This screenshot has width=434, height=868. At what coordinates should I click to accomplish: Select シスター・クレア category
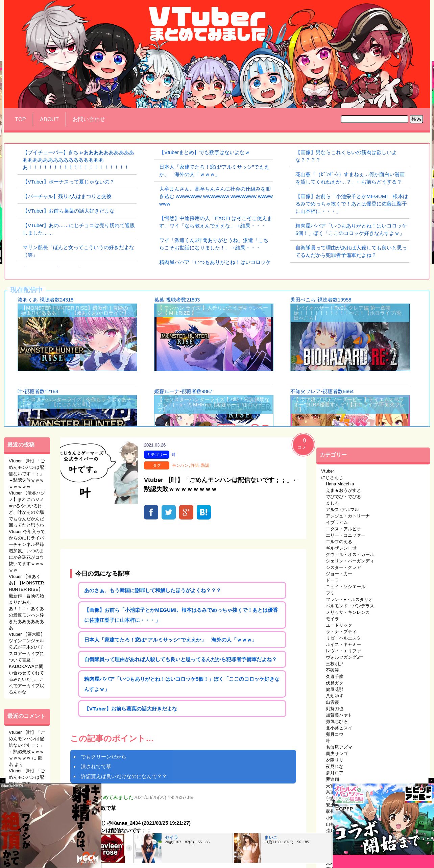tap(343, 567)
